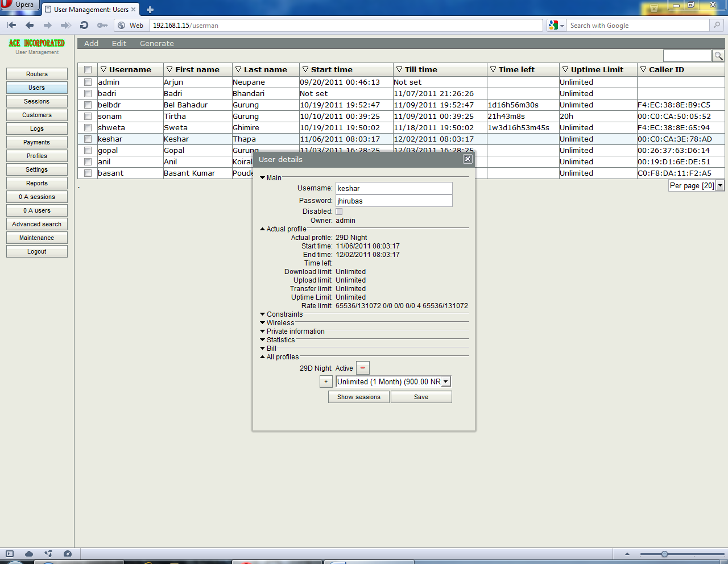
Task: Close the User Management: Users tab
Action: pyautogui.click(x=134, y=9)
